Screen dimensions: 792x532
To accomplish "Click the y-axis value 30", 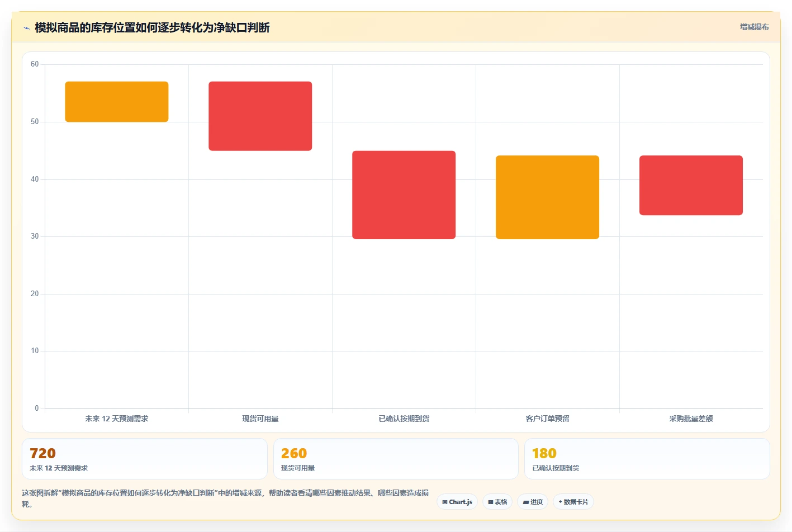I will coord(35,236).
